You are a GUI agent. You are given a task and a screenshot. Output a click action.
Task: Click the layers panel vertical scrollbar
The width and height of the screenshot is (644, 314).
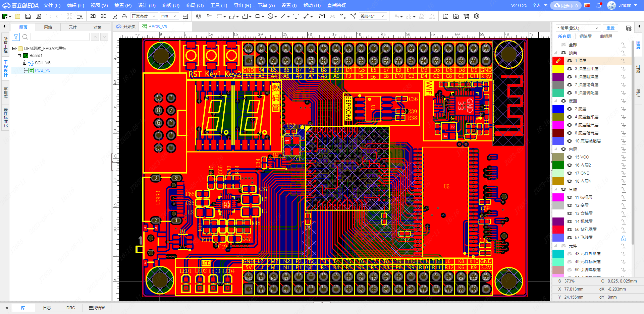[633, 142]
